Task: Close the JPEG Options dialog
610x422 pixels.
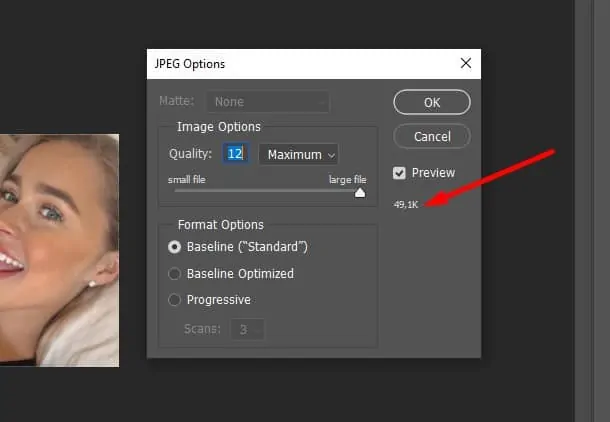Action: pos(465,64)
